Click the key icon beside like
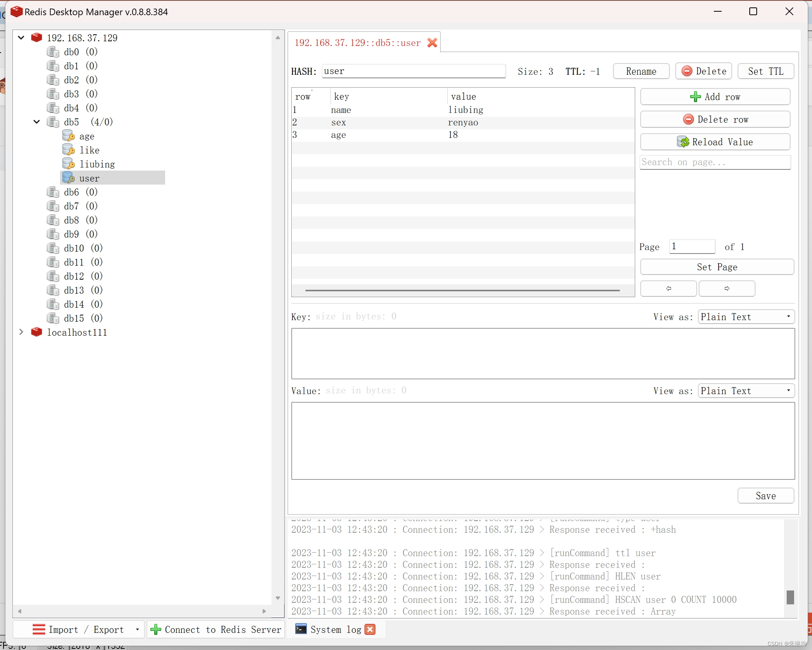The image size is (812, 650). click(x=69, y=150)
